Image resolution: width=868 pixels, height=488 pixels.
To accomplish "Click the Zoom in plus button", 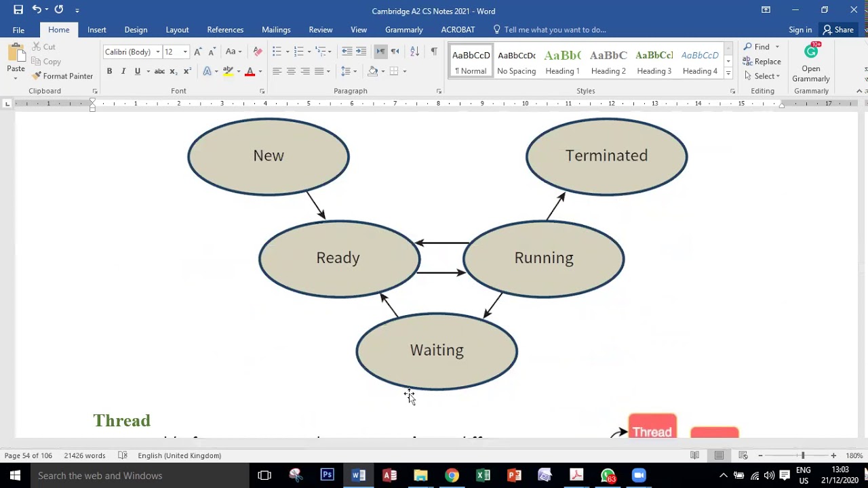I will 833,455.
